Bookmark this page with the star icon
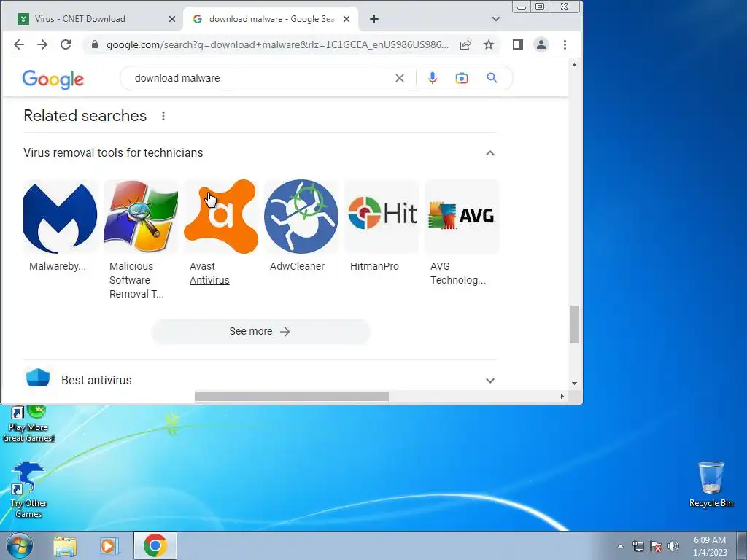This screenshot has width=747, height=560. [x=489, y=44]
